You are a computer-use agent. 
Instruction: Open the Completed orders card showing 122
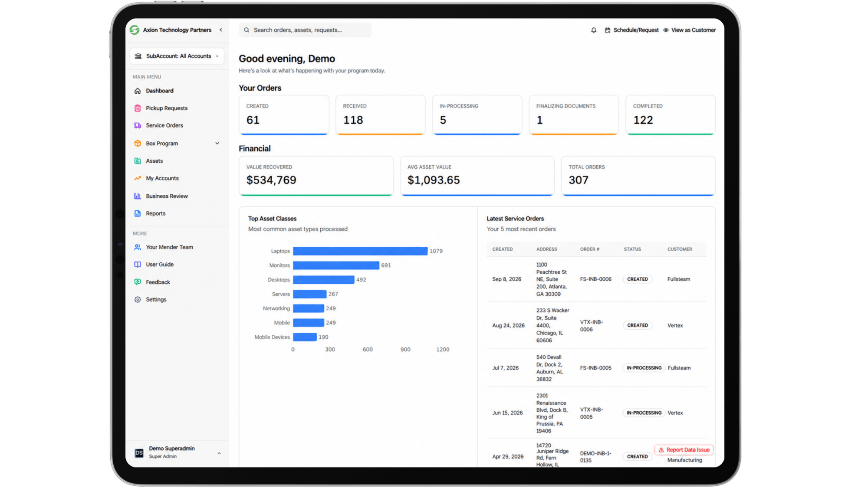671,115
